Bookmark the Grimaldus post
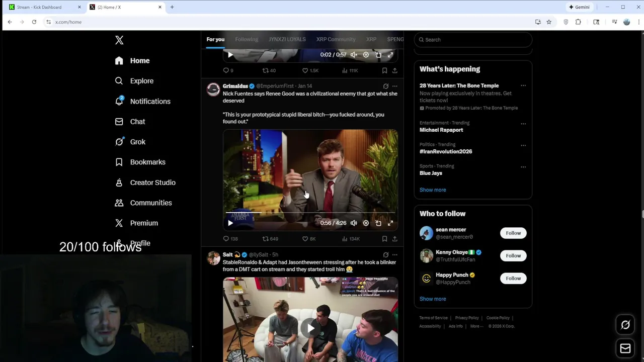The height and width of the screenshot is (362, 644). tap(384, 239)
